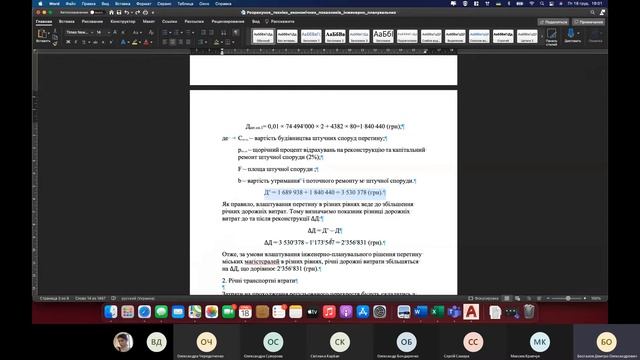The image size is (640, 360).
Task: Click the Format Painter brush icon
Action: [55, 43]
